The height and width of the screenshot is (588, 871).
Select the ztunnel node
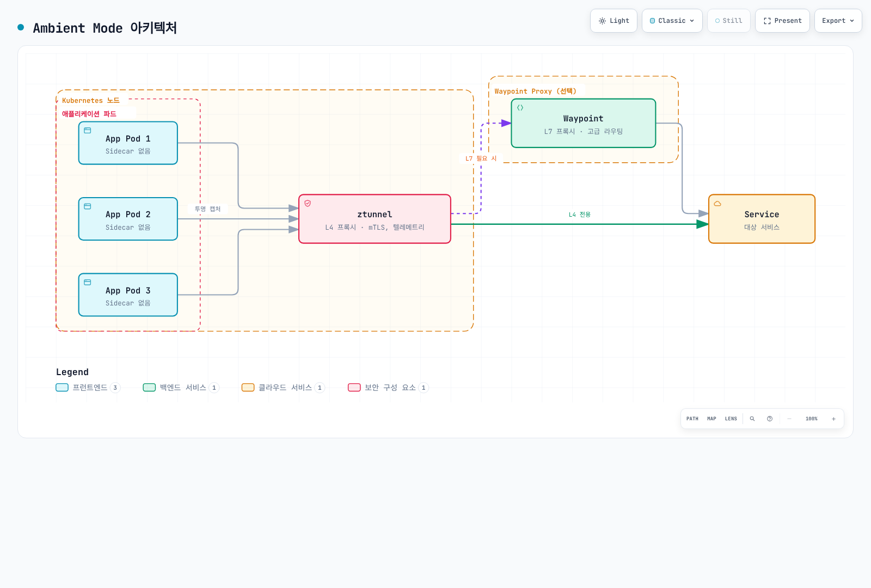pyautogui.click(x=375, y=219)
